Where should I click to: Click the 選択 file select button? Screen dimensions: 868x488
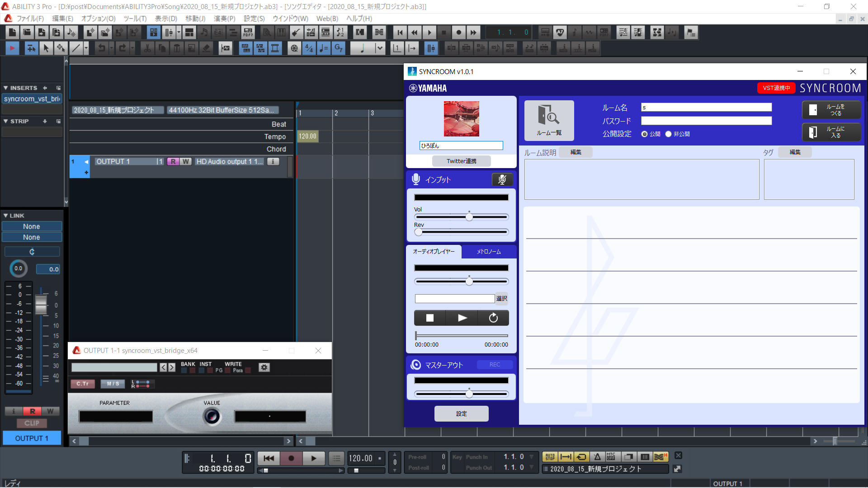click(502, 299)
